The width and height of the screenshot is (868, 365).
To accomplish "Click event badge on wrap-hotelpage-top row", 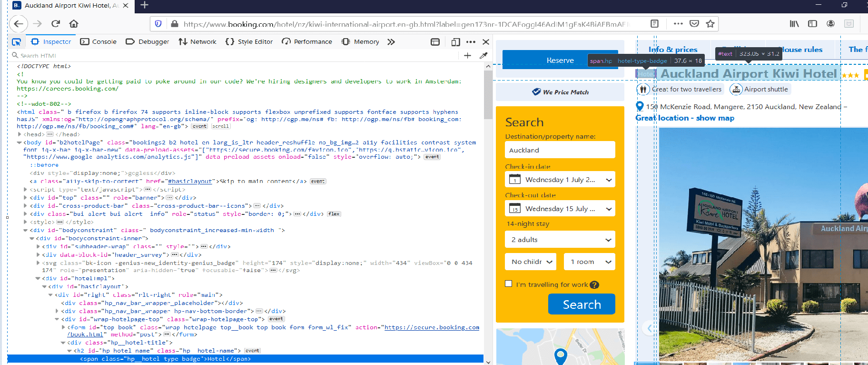I will click(x=276, y=319).
